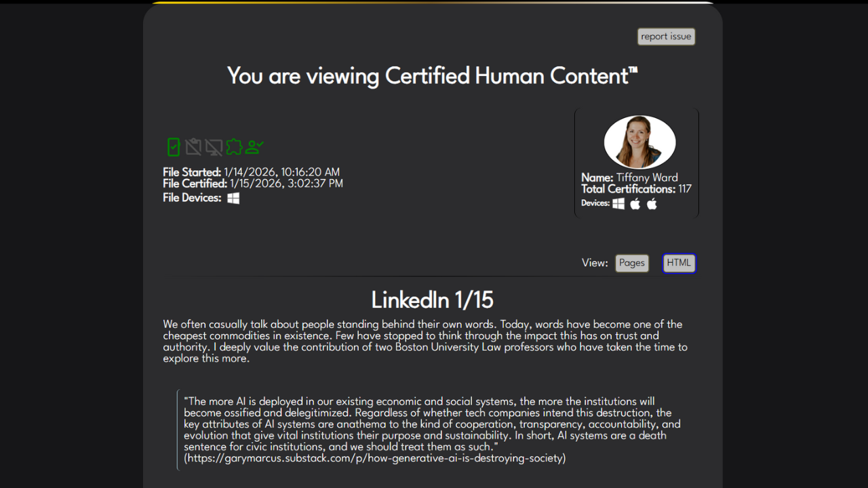This screenshot has height=488, width=868.
Task: Click the second Apple icon in the profile card
Action: tap(652, 203)
